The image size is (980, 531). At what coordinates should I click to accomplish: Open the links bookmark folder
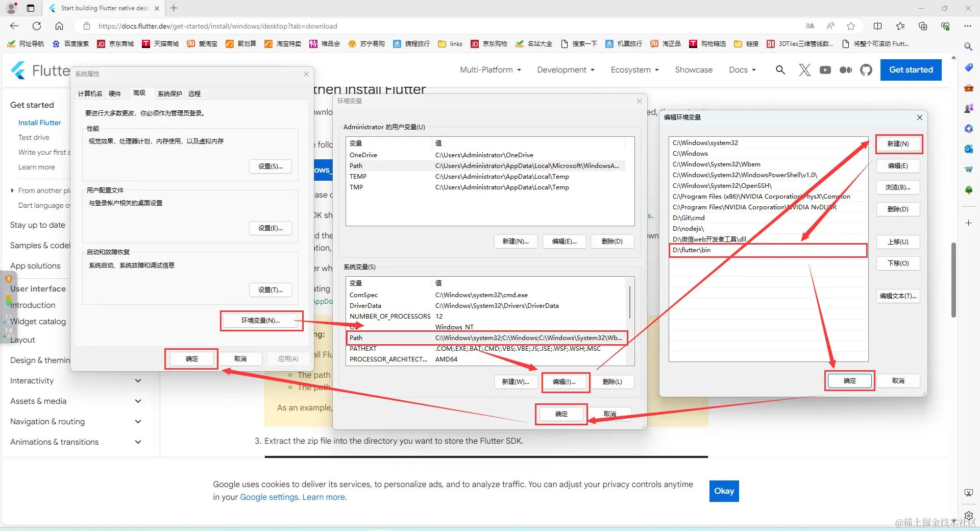(x=450, y=44)
